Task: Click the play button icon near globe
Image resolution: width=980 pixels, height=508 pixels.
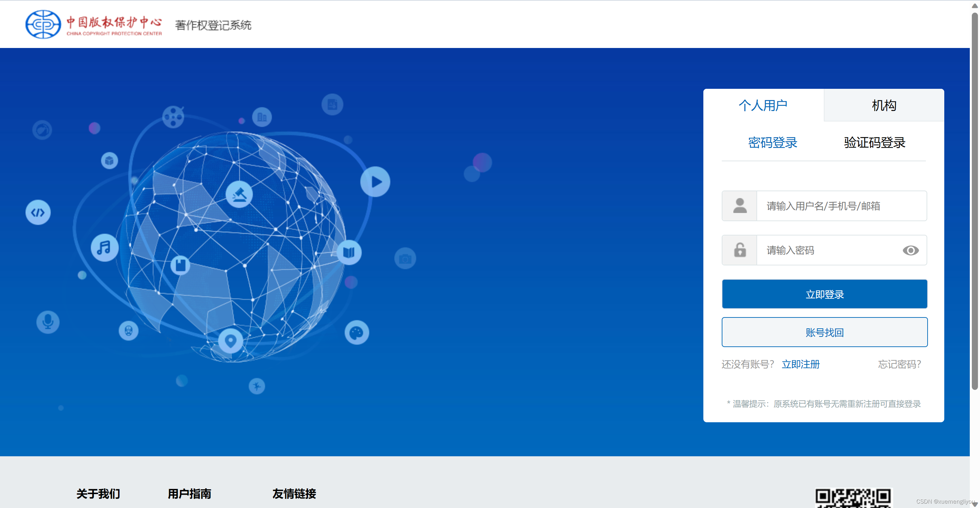Action: tap(375, 182)
